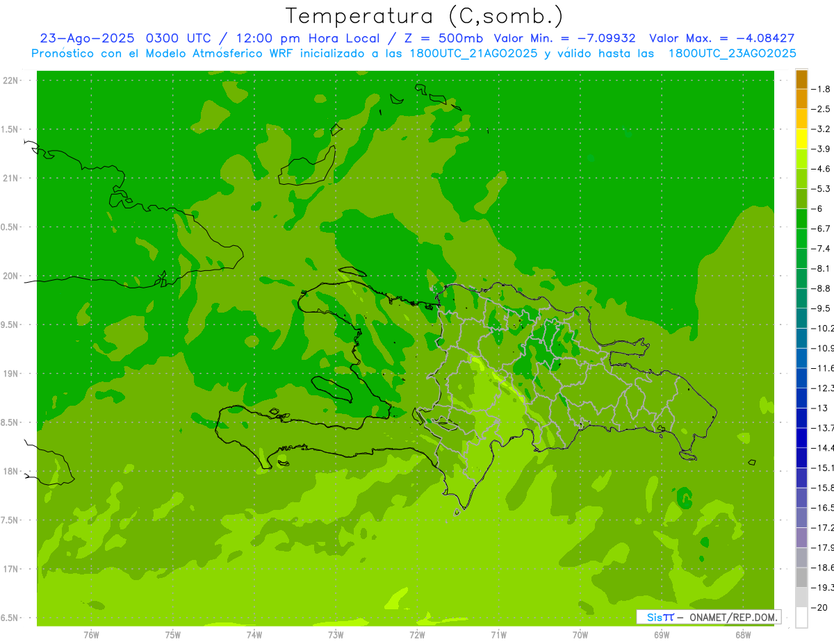The image size is (834, 644).
Task: Click colorbar segment between -4.6 and -5.3
Action: pyautogui.click(x=801, y=179)
